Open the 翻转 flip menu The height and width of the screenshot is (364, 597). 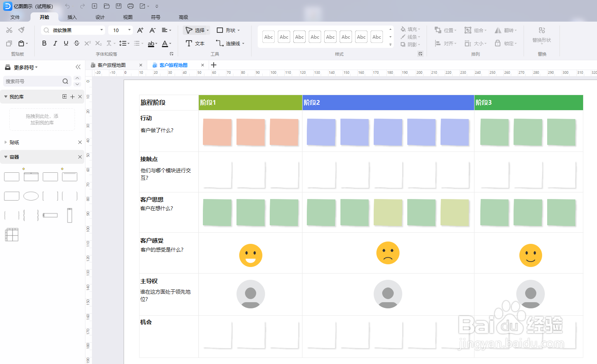[x=506, y=30]
